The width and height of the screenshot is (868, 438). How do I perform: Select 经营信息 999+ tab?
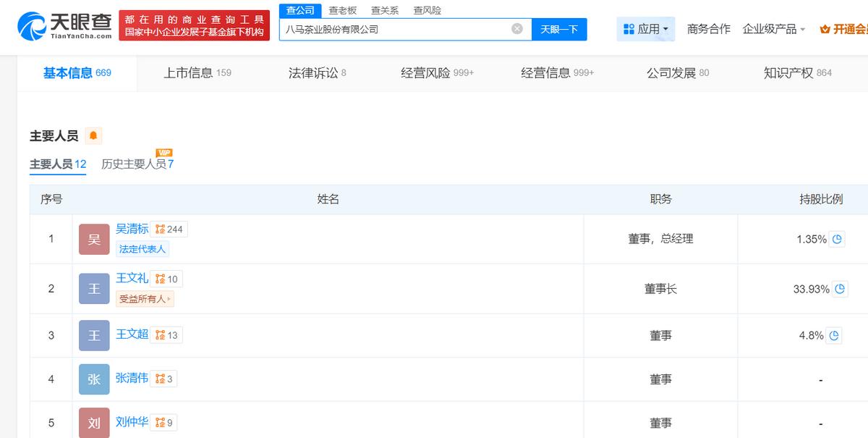coord(558,72)
